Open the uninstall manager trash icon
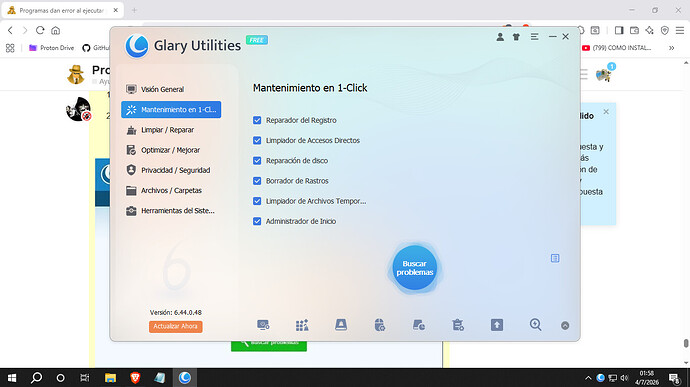This screenshot has height=387, width=690. tap(458, 325)
